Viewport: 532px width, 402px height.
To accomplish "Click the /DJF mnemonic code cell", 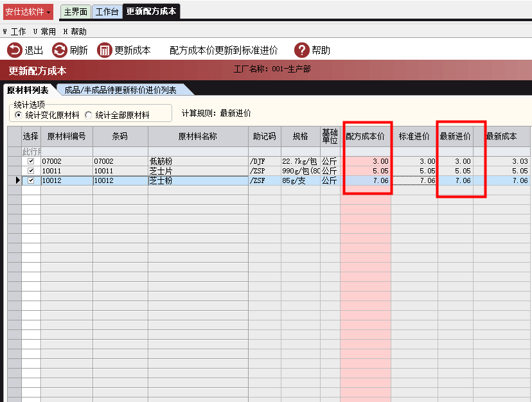I will point(265,161).
